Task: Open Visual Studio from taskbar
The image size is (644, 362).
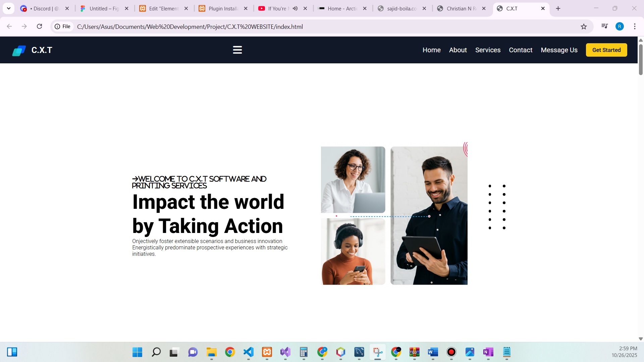Action: click(285, 352)
